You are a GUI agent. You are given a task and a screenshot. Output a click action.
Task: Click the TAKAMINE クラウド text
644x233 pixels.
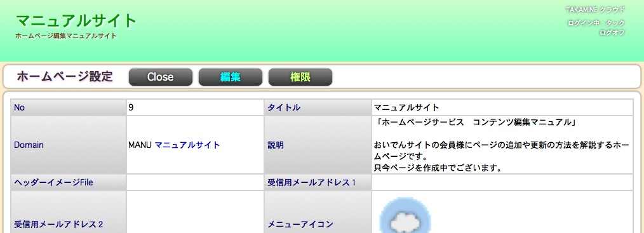click(595, 10)
